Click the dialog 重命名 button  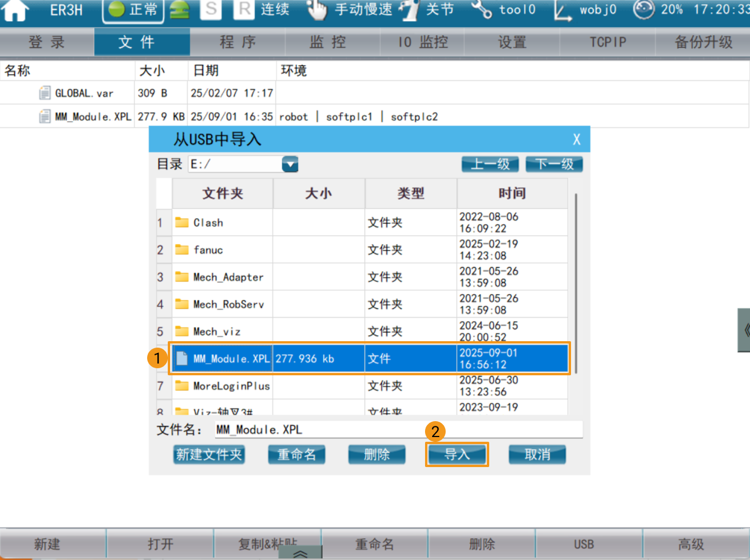(x=297, y=455)
